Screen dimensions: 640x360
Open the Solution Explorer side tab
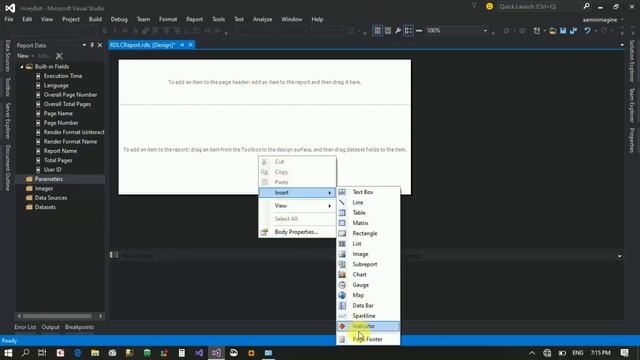pos(632,61)
